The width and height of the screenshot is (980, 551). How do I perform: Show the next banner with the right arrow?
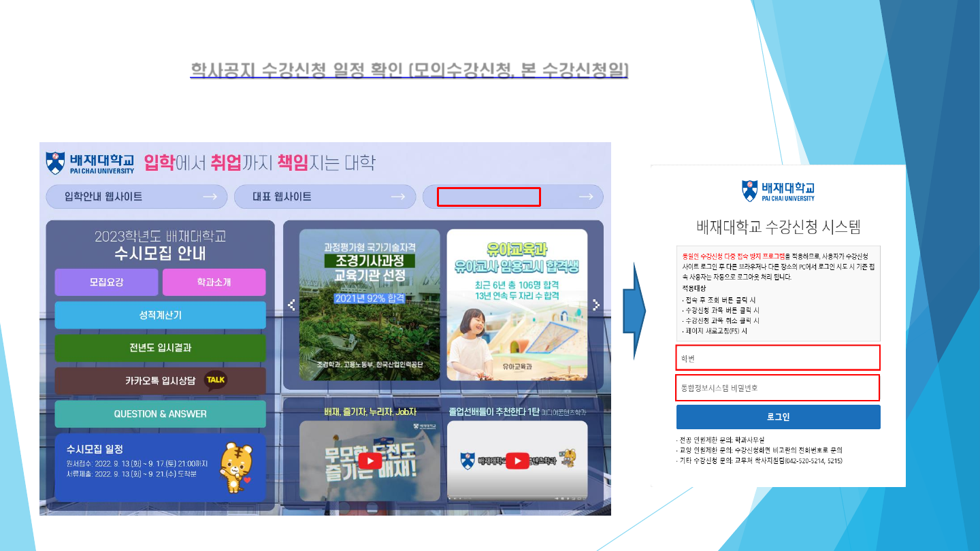click(595, 305)
